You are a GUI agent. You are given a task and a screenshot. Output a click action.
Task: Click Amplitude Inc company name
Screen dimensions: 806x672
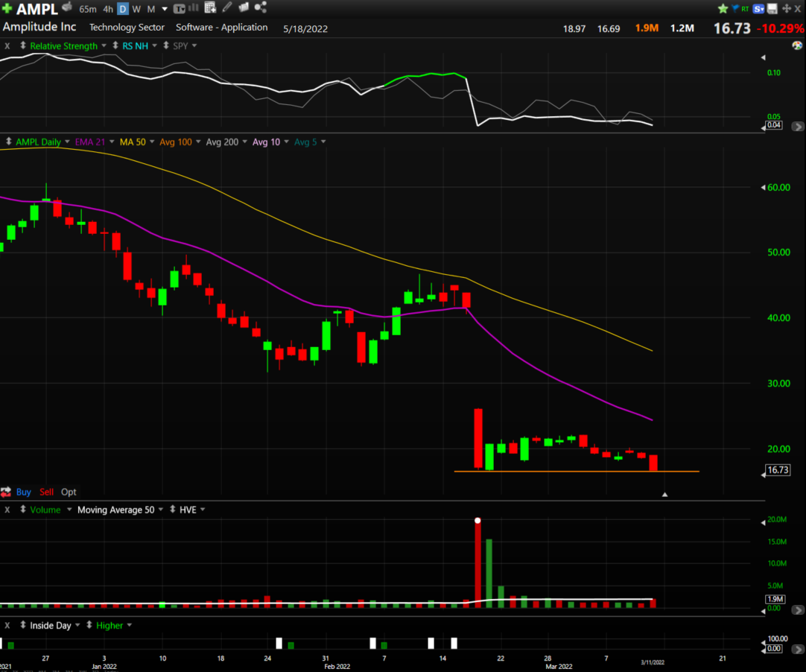click(39, 27)
